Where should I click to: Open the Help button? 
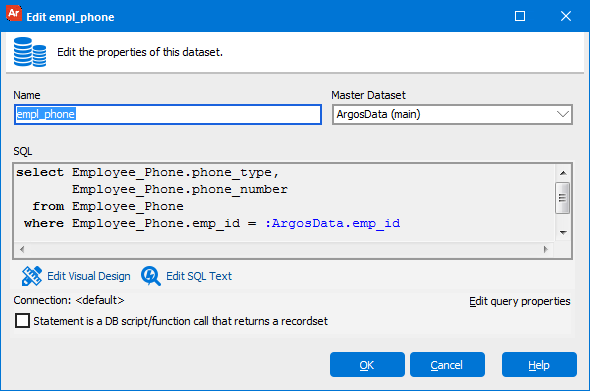pyautogui.click(x=539, y=365)
